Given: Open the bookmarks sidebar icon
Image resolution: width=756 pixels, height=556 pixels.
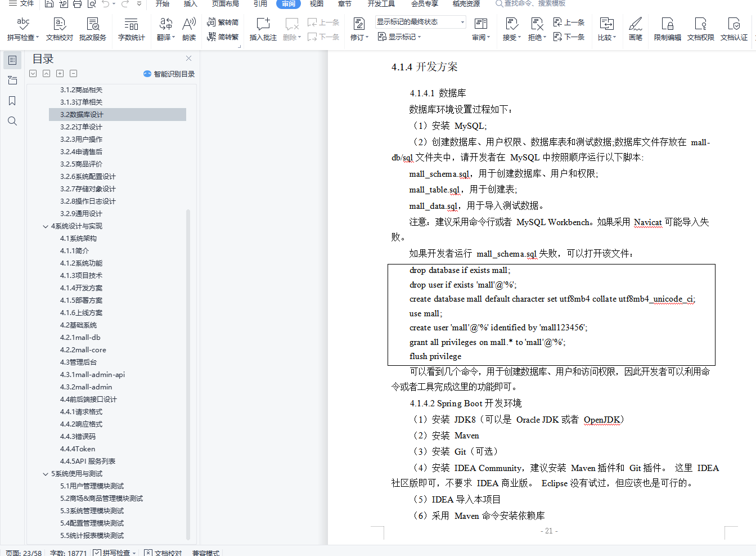Looking at the screenshot, I should [12, 101].
